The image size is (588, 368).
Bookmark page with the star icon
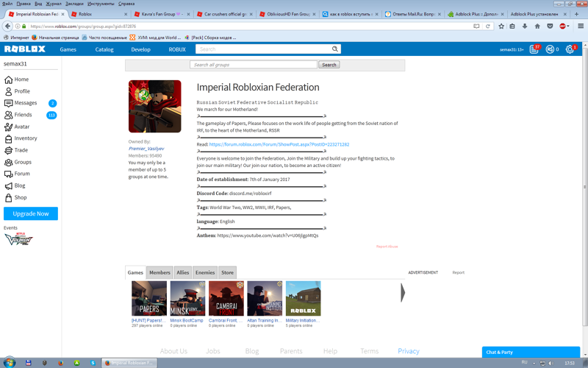(501, 26)
